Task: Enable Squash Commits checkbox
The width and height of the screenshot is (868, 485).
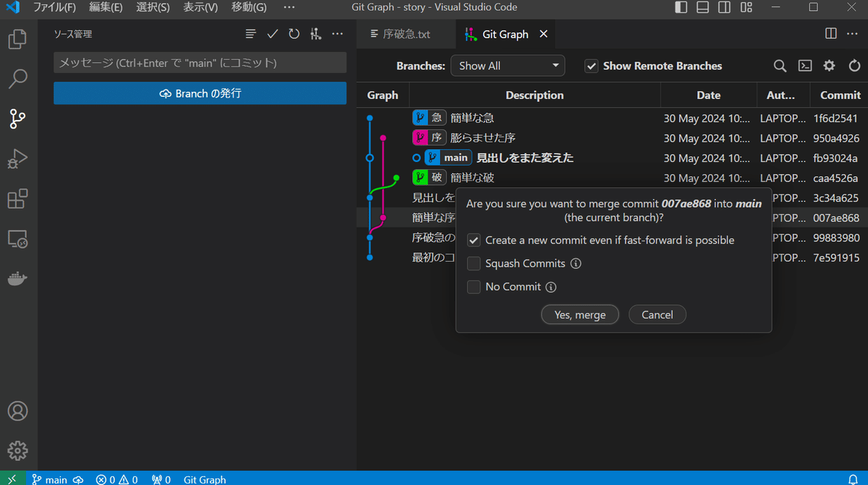Action: coord(474,263)
